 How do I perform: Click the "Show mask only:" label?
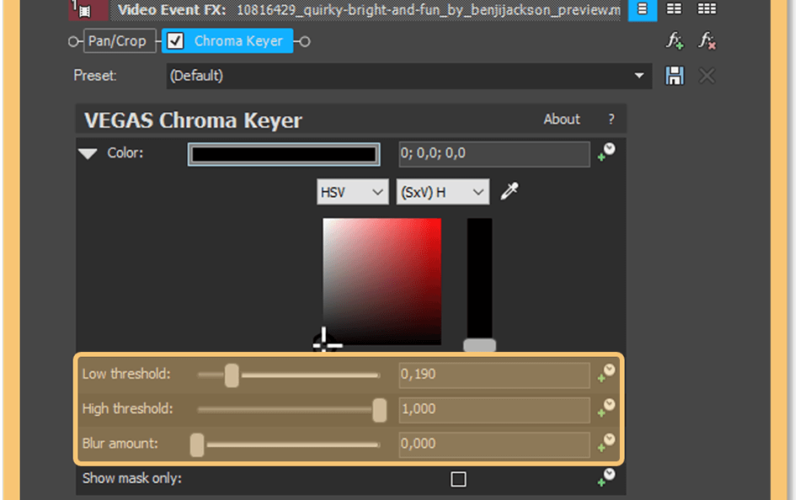(132, 479)
